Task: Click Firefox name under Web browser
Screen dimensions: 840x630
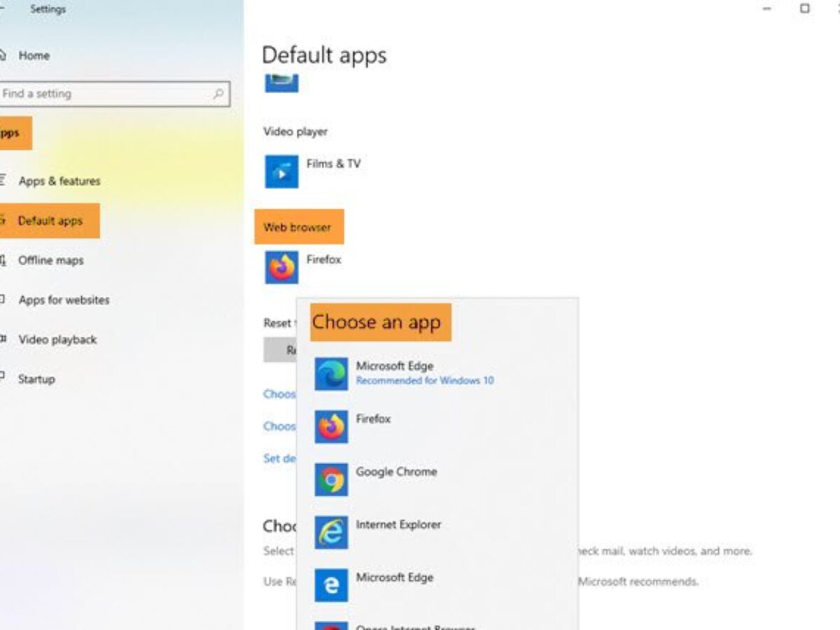Action: pos(323,259)
